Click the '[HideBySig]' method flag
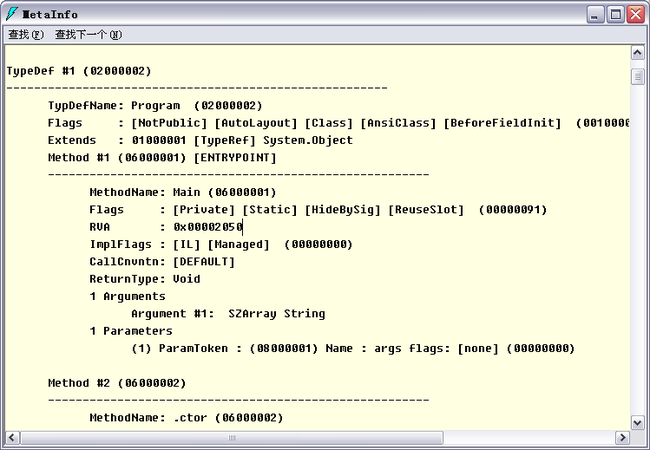650x450 pixels. pyautogui.click(x=342, y=210)
